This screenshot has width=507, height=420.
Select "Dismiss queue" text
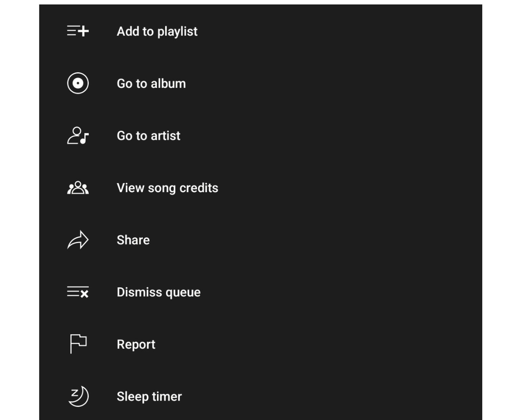click(x=159, y=292)
